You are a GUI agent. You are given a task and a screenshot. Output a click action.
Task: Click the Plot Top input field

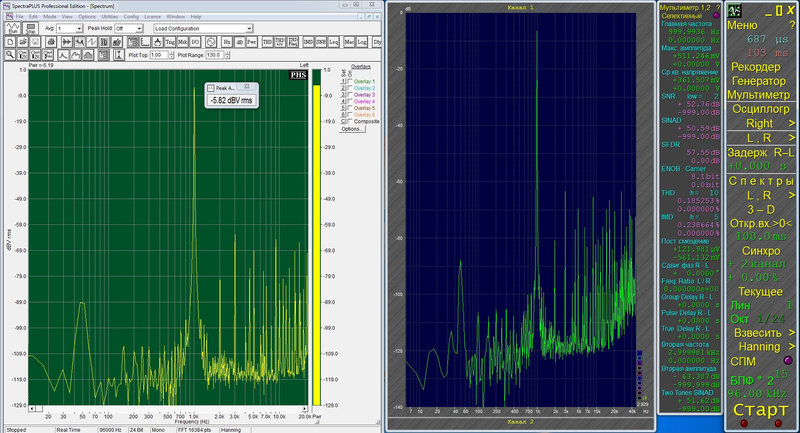(159, 55)
